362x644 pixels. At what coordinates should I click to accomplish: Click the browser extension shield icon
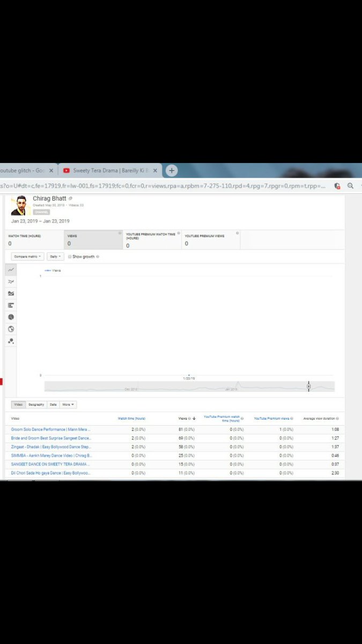(x=337, y=186)
